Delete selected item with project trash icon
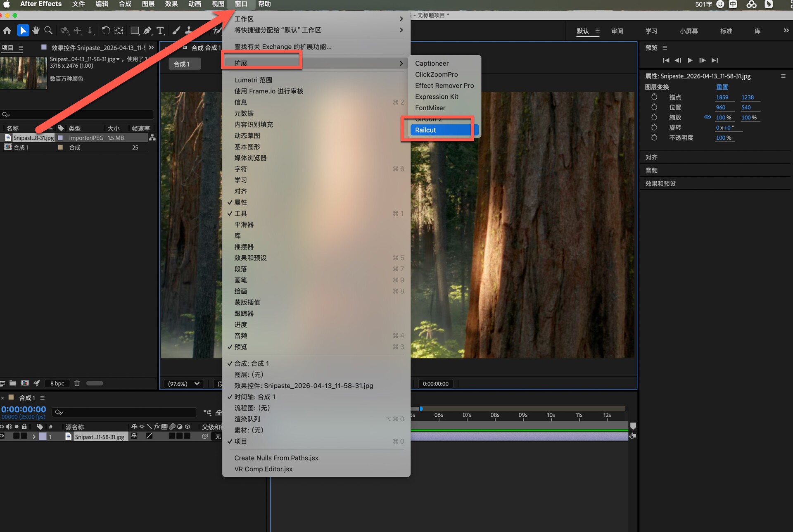 [x=77, y=383]
